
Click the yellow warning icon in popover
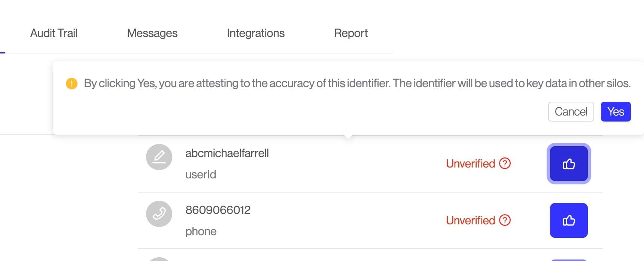click(72, 83)
